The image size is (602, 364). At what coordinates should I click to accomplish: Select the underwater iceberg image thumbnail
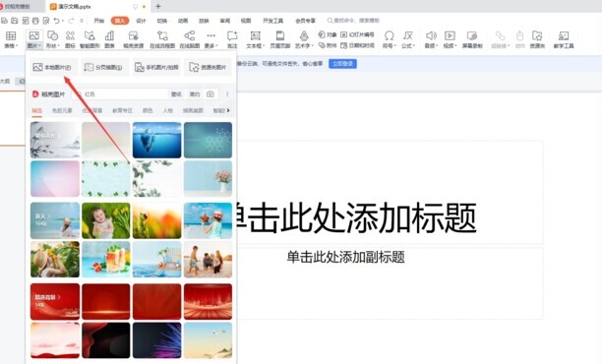(x=156, y=140)
